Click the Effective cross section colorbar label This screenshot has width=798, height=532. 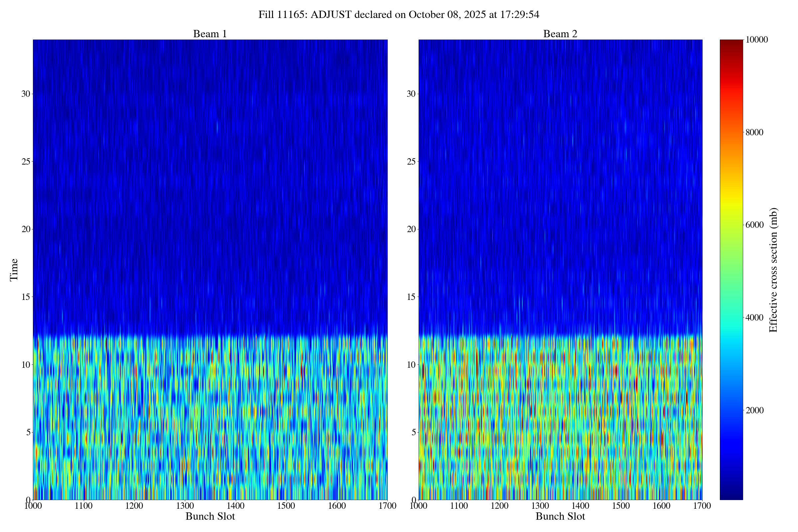coord(773,270)
